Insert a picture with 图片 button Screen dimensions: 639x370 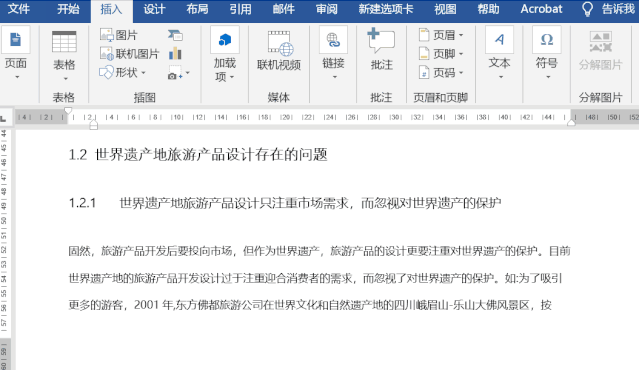coord(119,35)
